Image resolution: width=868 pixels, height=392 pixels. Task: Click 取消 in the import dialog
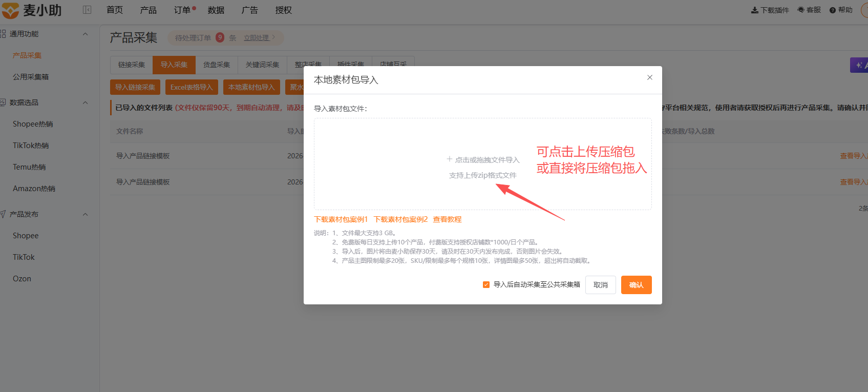[601, 285]
